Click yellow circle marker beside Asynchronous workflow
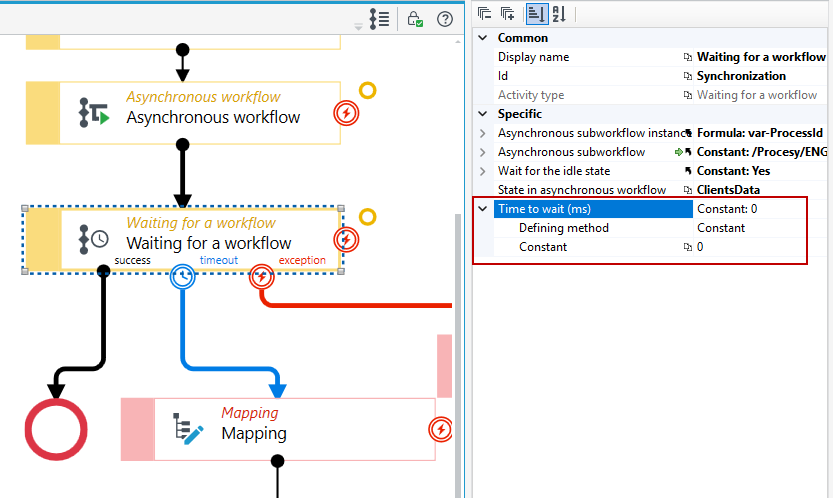This screenshot has width=833, height=498. (368, 90)
